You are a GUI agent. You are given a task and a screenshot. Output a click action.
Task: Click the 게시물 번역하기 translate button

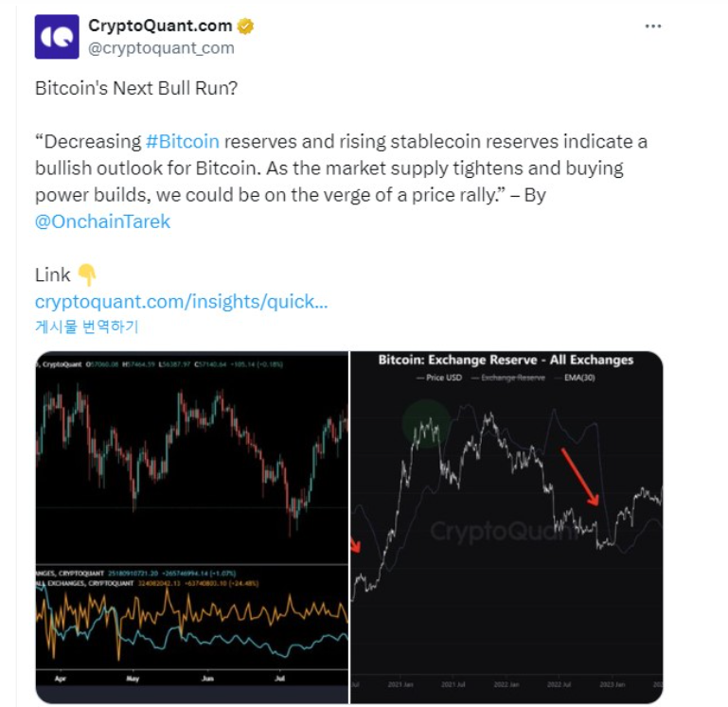pyautogui.click(x=86, y=327)
